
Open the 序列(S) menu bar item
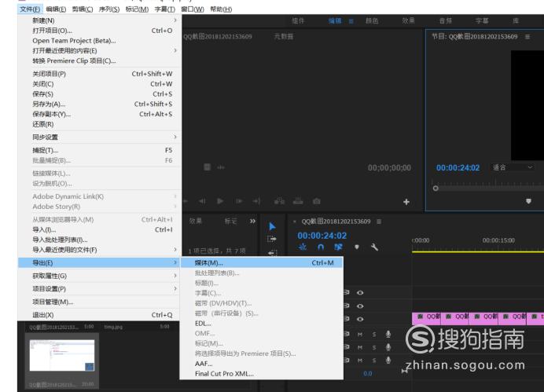pyautogui.click(x=109, y=9)
